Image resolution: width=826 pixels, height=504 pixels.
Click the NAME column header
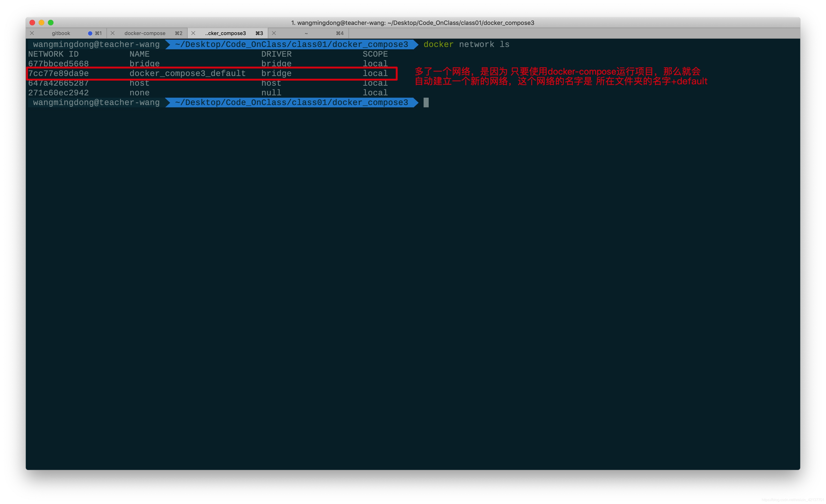139,54
